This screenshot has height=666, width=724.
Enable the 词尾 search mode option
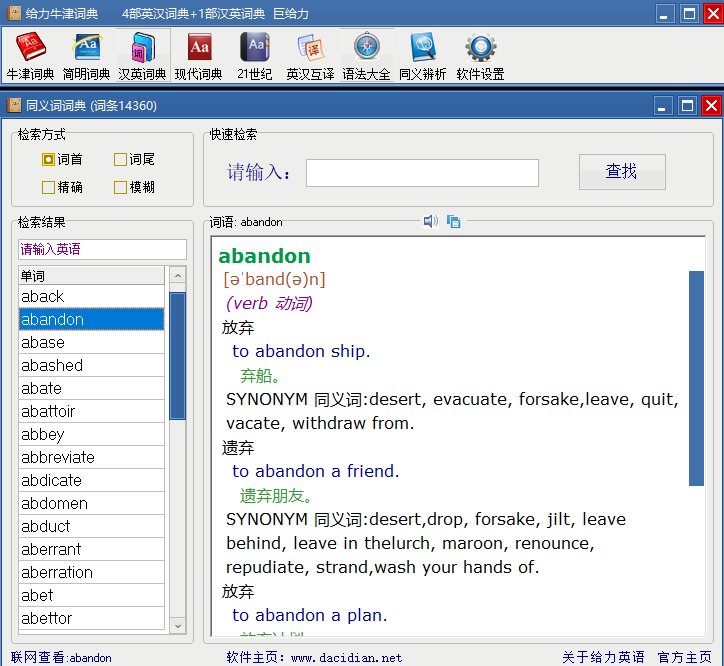pyautogui.click(x=120, y=160)
